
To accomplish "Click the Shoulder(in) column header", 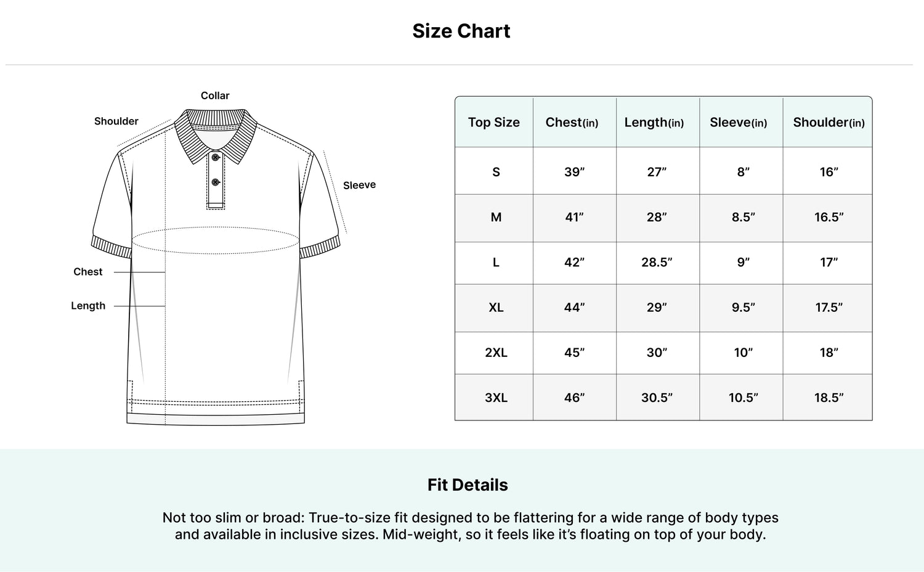I will pos(829,122).
